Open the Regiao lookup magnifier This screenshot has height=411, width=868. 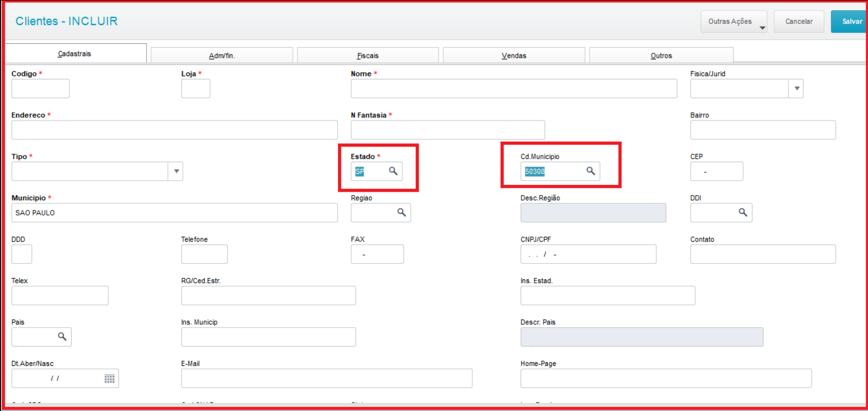tap(401, 212)
